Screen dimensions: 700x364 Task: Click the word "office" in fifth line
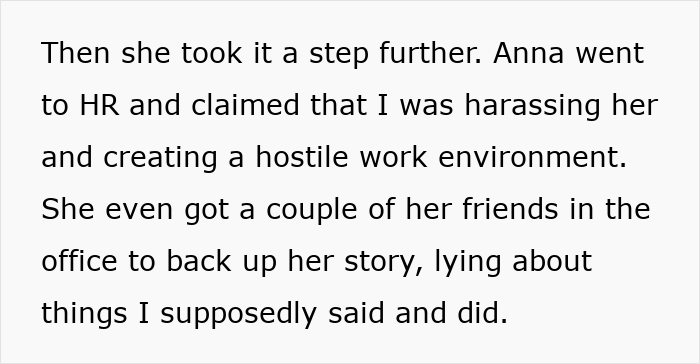[x=79, y=261]
